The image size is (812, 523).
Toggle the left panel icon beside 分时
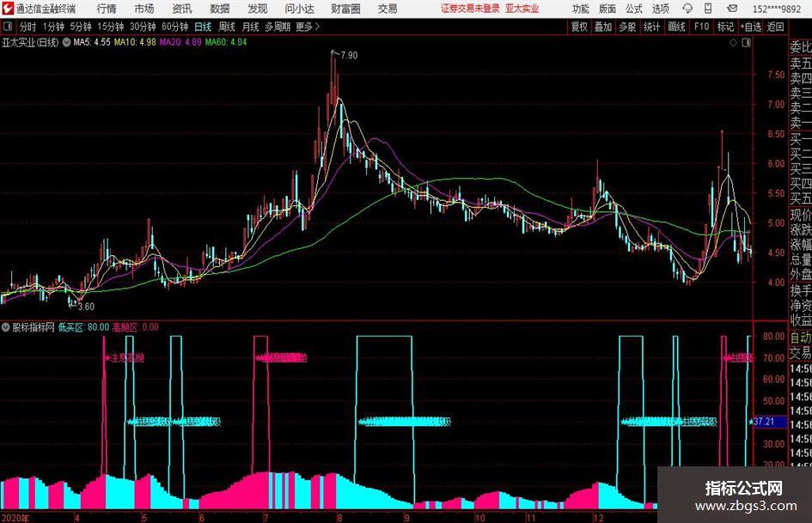coord(8,27)
